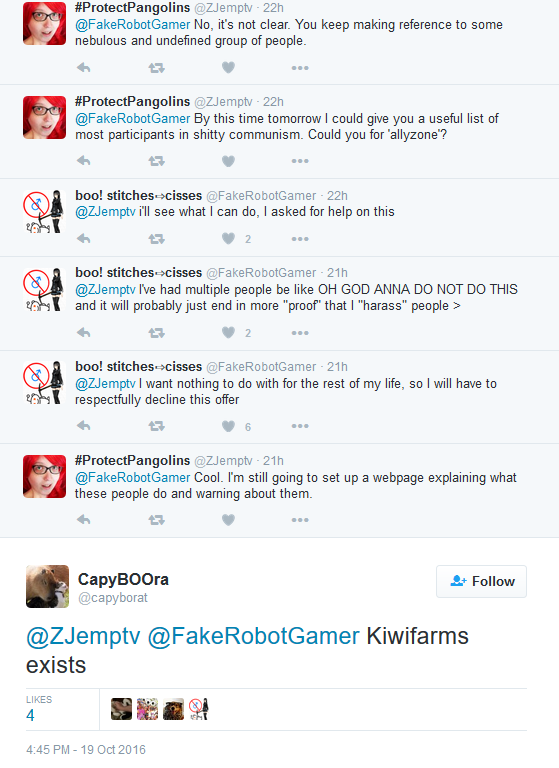Viewport: 559px width, 768px height.
Task: Open @ZJemptv mention in Kiwifarms tweet
Action: 83,636
